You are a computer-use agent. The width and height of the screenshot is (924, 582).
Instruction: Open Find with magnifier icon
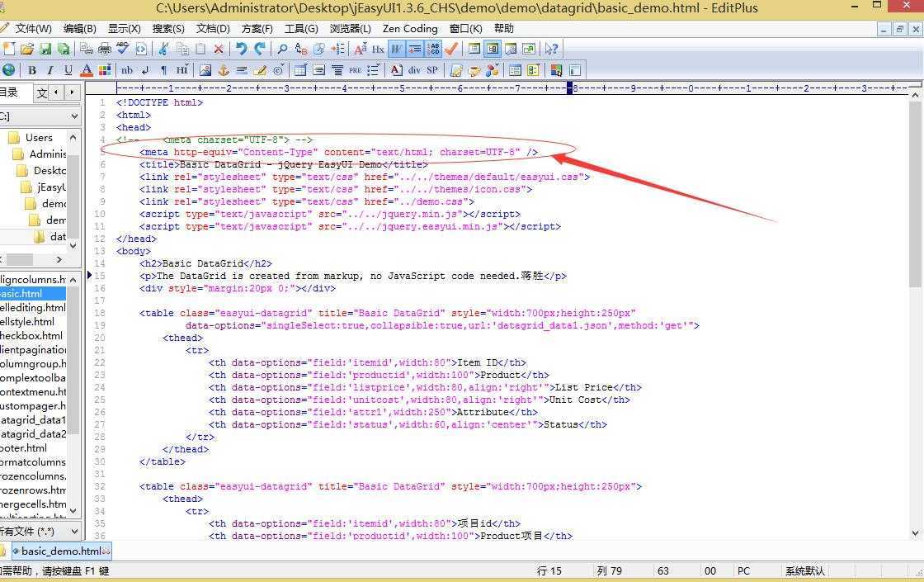click(x=282, y=49)
